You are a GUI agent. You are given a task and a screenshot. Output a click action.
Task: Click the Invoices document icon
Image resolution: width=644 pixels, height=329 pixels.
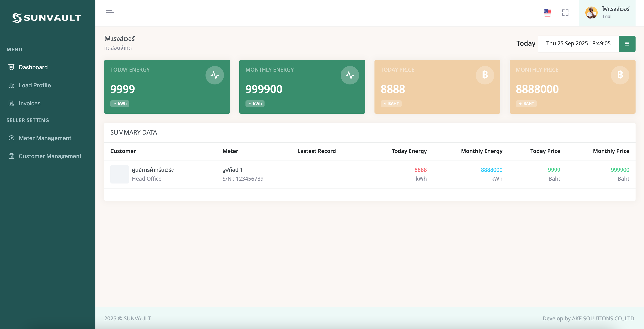pyautogui.click(x=11, y=103)
